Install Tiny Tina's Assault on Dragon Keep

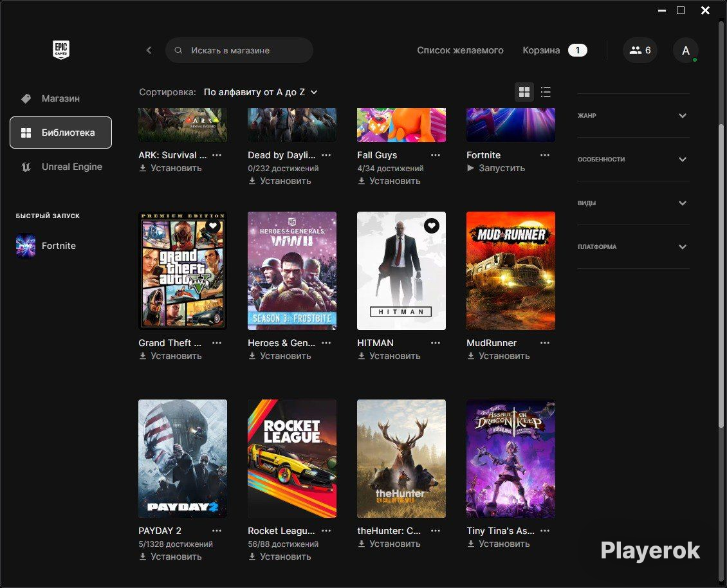tap(499, 544)
